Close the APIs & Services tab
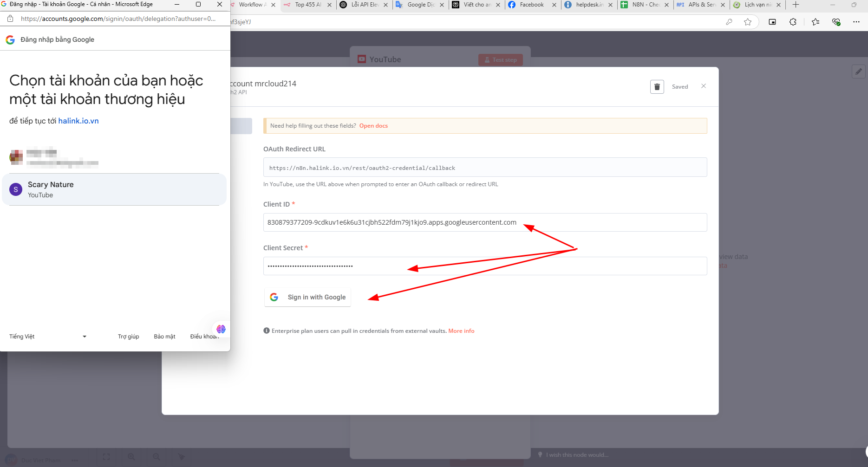 723,5
